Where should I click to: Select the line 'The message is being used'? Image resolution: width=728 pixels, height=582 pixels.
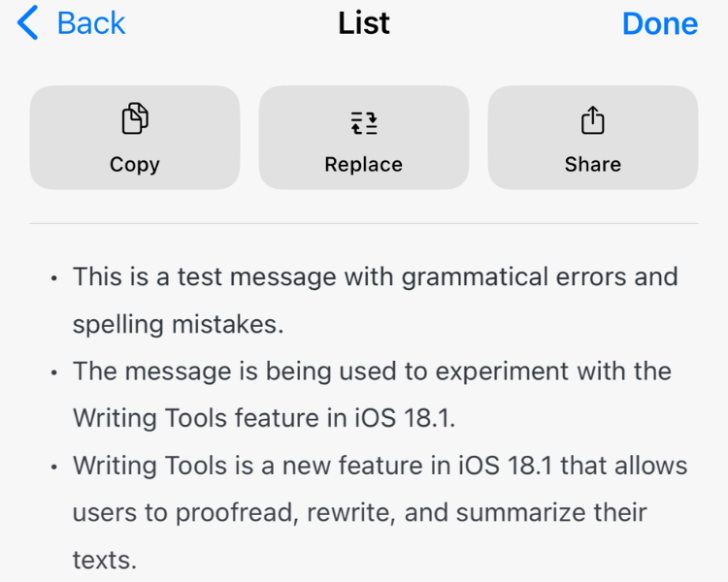pos(372,371)
